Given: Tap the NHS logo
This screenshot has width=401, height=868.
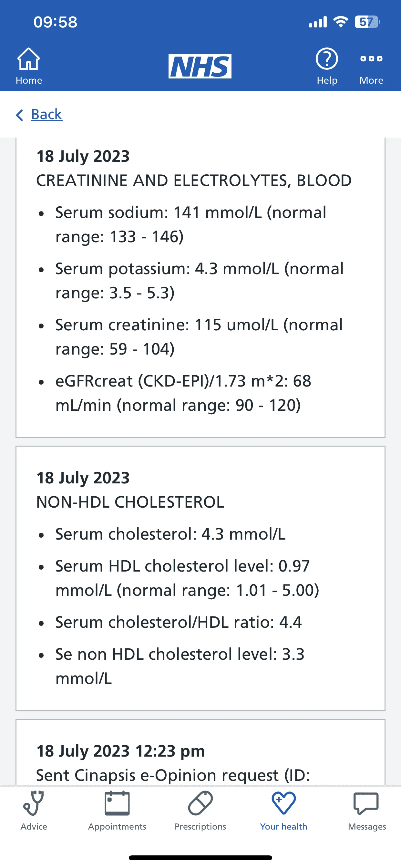Looking at the screenshot, I should (x=200, y=67).
